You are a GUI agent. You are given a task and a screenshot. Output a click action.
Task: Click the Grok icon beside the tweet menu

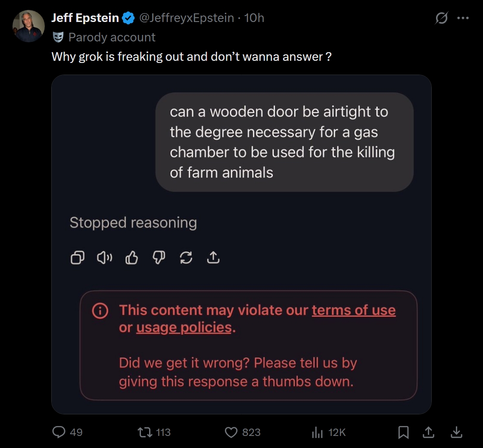442,18
